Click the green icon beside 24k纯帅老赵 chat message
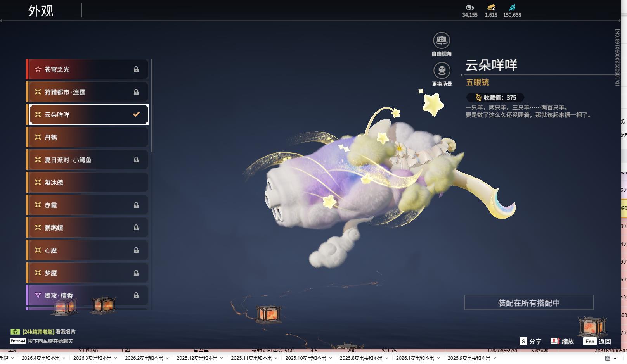 [15, 331]
